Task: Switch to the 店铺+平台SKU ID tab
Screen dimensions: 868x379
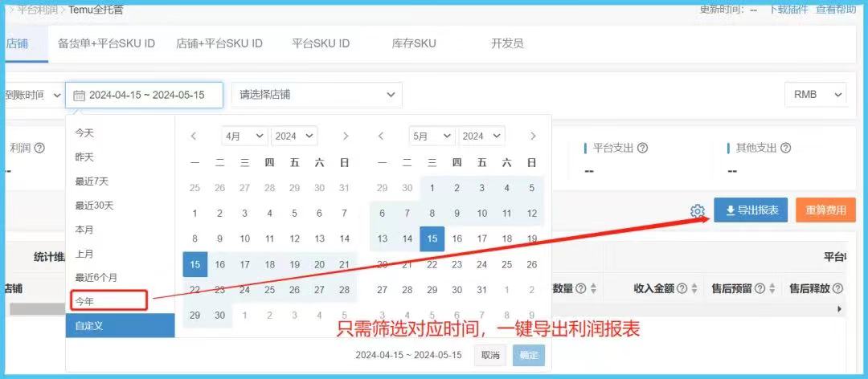Action: [219, 43]
